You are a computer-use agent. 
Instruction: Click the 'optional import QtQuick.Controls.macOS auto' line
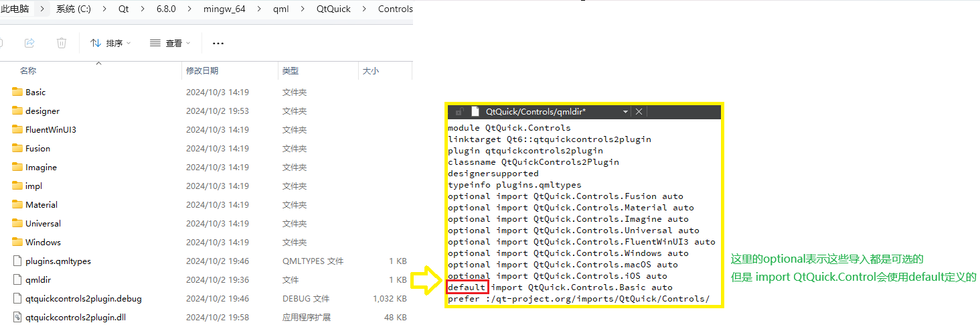coord(563,265)
